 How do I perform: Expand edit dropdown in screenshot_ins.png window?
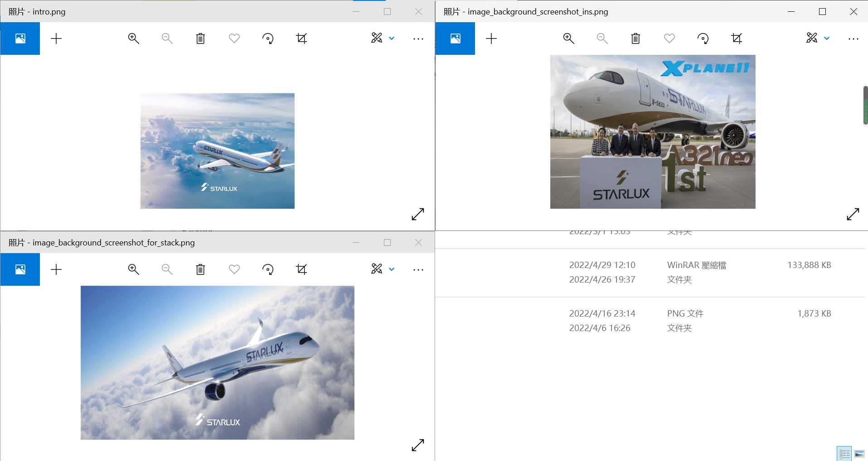coord(827,38)
